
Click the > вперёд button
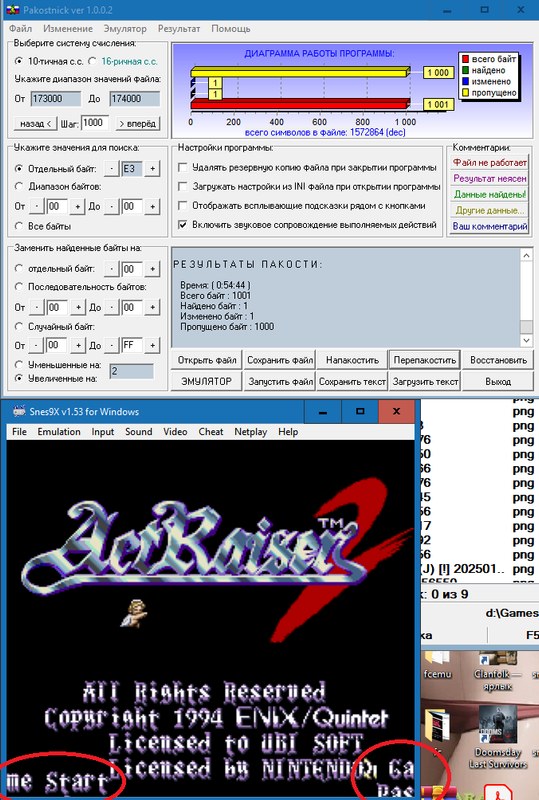pyautogui.click(x=138, y=123)
